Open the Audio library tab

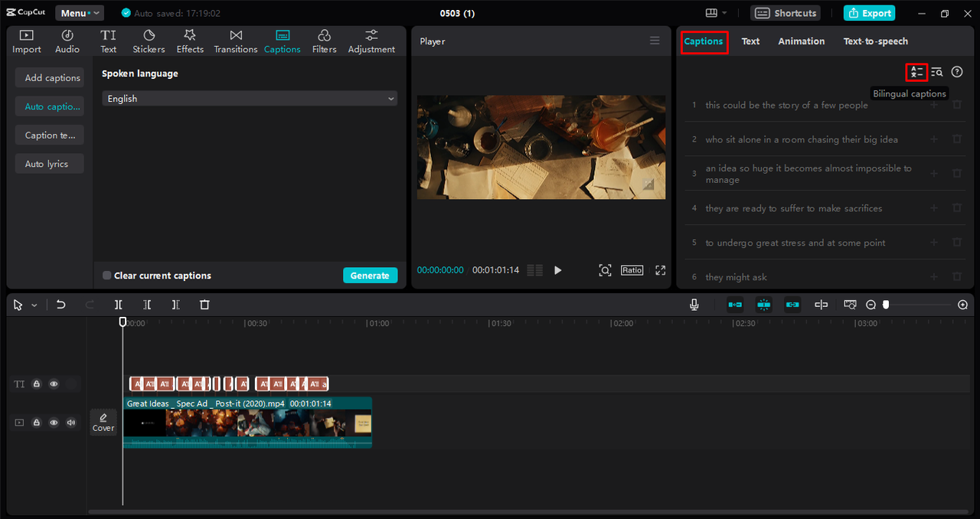coord(67,41)
